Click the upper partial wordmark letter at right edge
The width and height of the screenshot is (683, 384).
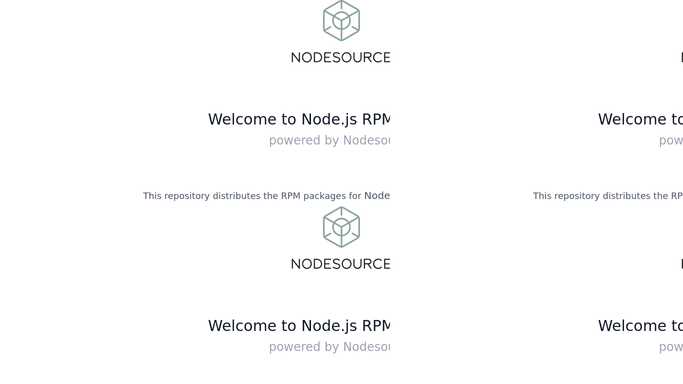point(682,57)
